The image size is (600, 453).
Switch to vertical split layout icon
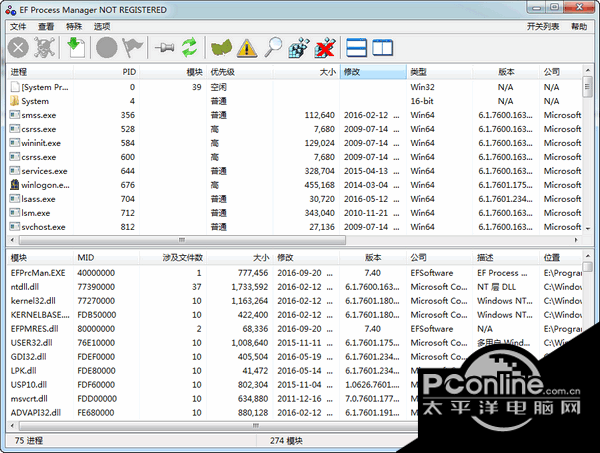pyautogui.click(x=382, y=48)
